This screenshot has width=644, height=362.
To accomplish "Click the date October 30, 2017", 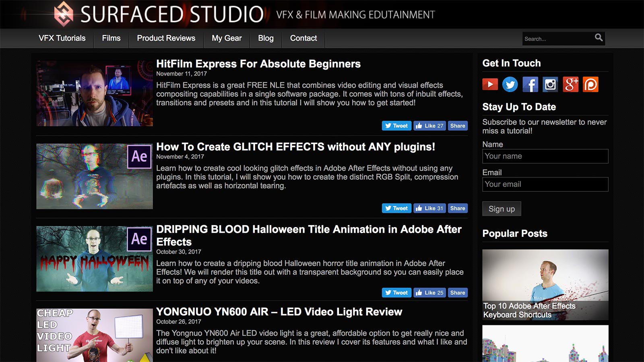I will pyautogui.click(x=179, y=252).
